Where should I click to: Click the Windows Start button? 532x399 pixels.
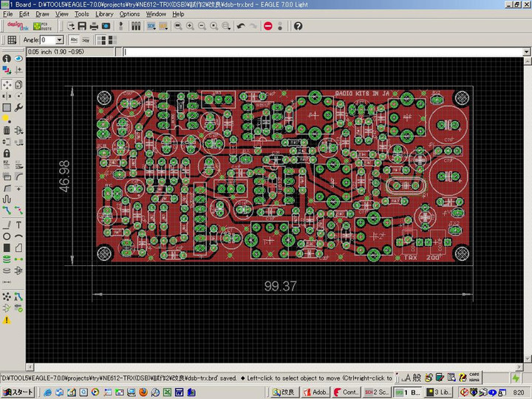(18, 392)
